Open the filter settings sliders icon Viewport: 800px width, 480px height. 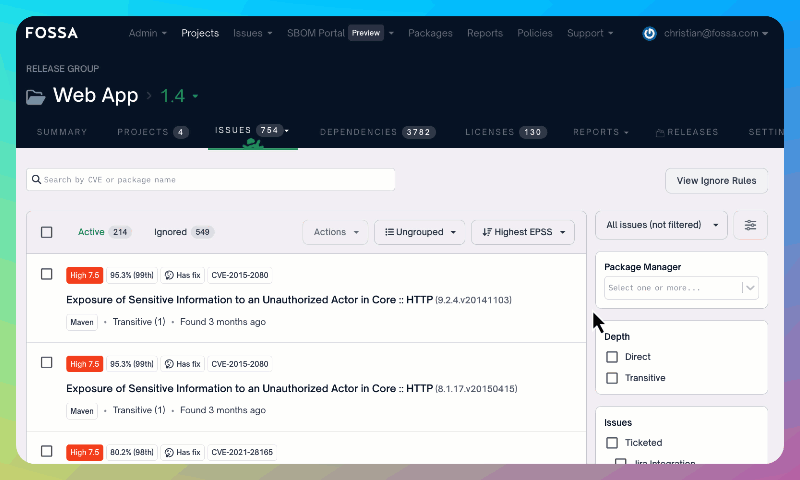pyautogui.click(x=750, y=226)
